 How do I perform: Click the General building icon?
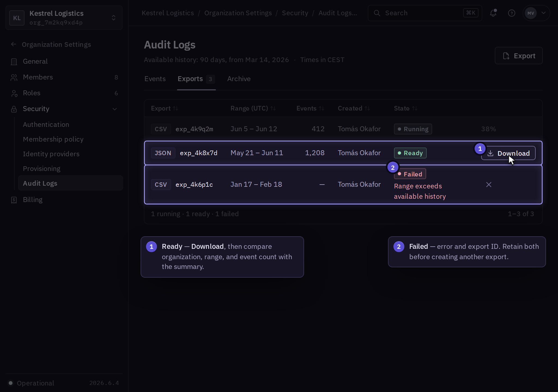click(14, 62)
